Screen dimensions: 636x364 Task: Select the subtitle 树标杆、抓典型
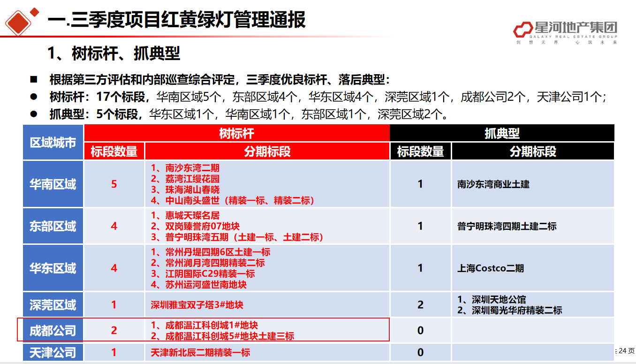point(114,53)
